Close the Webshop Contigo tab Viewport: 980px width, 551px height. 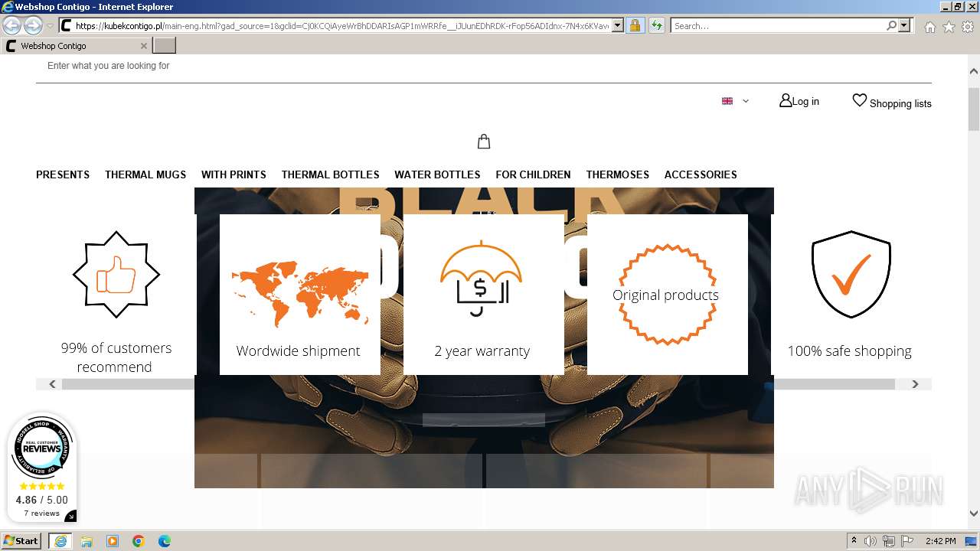pyautogui.click(x=143, y=46)
